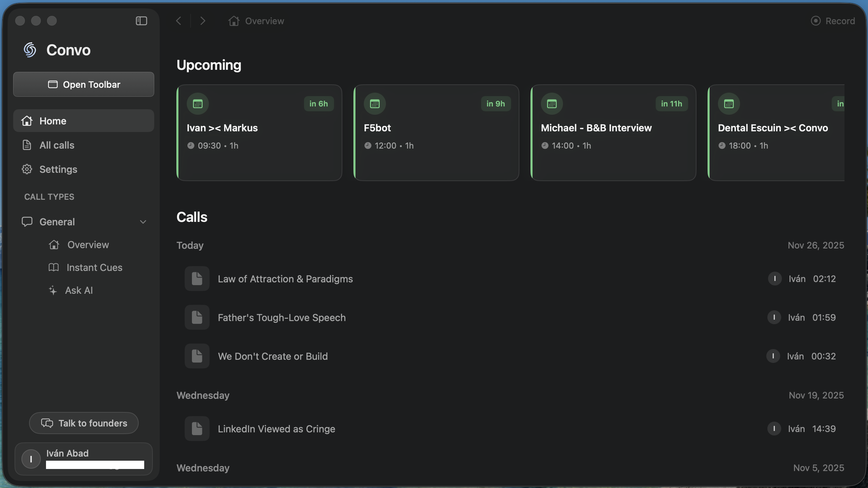The image size is (868, 488).
Task: Click the forward navigation arrow
Action: [203, 21]
